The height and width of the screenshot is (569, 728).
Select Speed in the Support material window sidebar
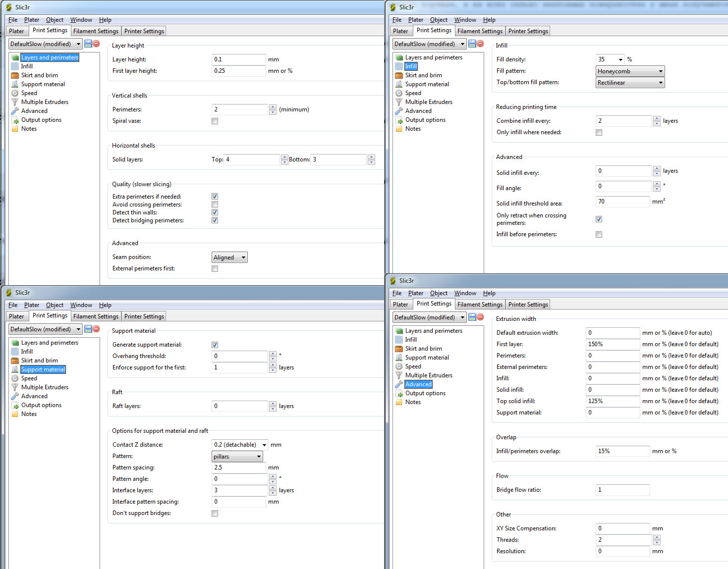coord(29,378)
